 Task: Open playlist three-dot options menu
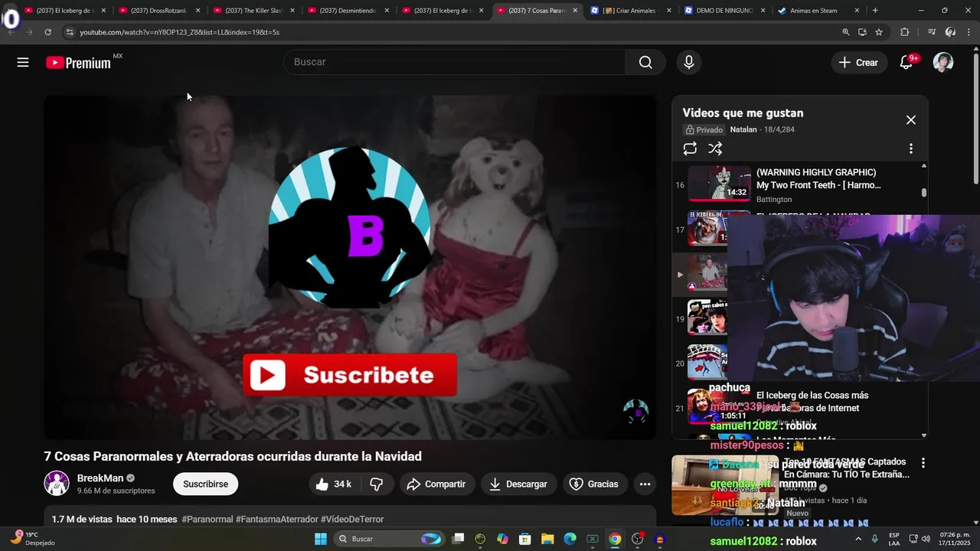(910, 148)
